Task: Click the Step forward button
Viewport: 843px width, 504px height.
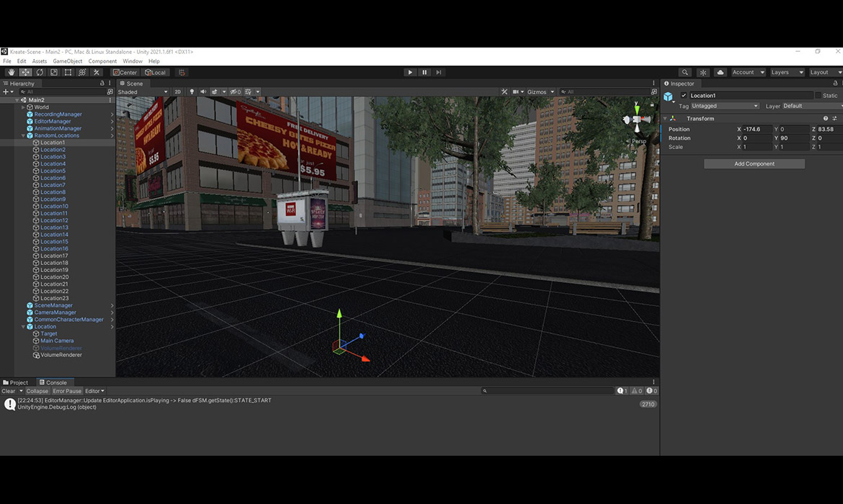Action: tap(438, 72)
